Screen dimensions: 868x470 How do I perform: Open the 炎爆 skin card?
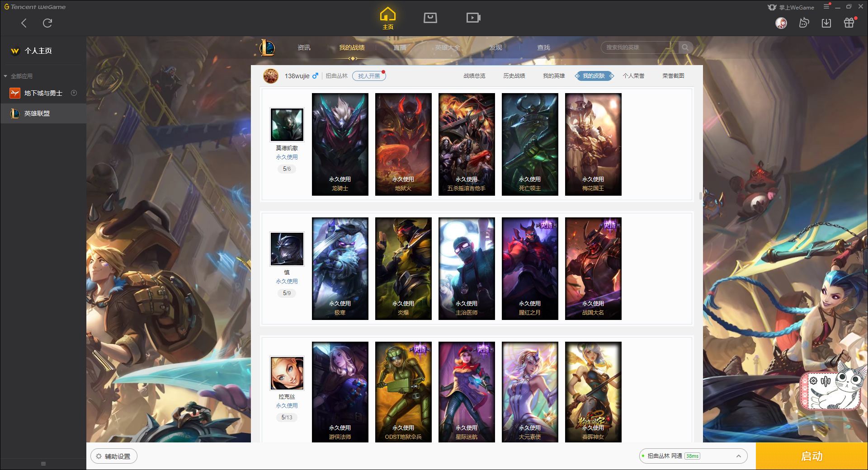coord(403,268)
